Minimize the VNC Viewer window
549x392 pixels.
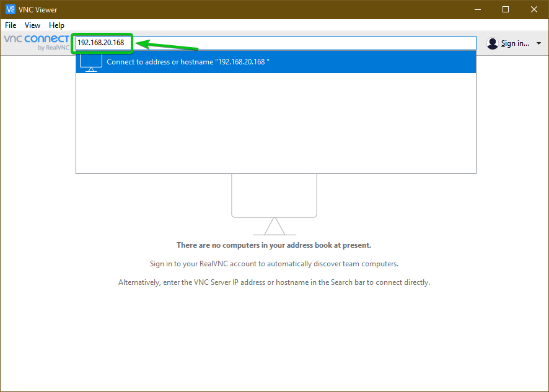(478, 9)
